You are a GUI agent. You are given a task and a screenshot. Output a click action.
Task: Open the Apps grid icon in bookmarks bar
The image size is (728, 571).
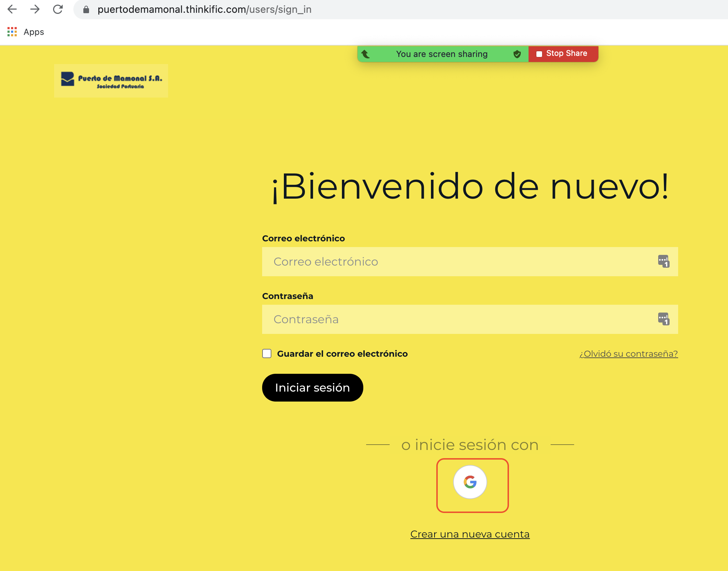coord(12,32)
